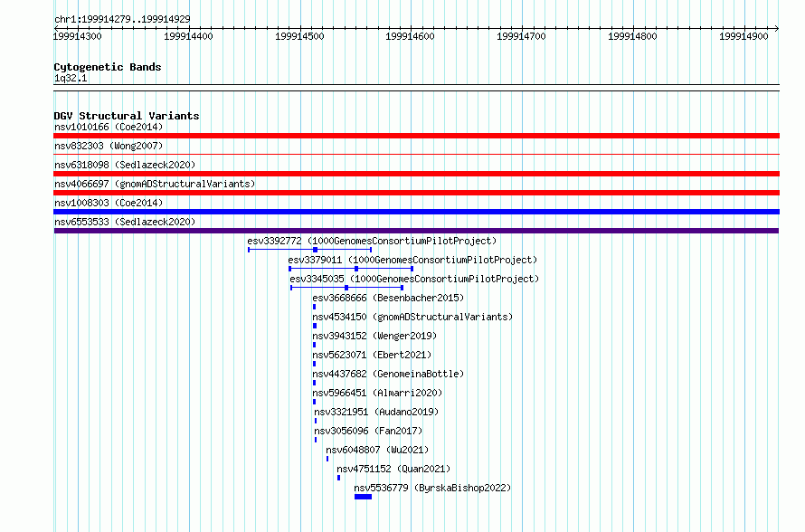This screenshot has height=532, width=805.
Task: Click ruler position 199914500
Action: coord(299,36)
